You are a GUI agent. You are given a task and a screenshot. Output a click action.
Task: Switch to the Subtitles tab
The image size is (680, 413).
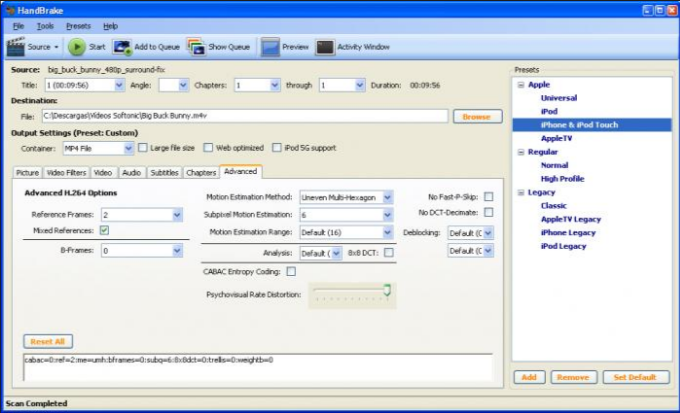pos(164,173)
